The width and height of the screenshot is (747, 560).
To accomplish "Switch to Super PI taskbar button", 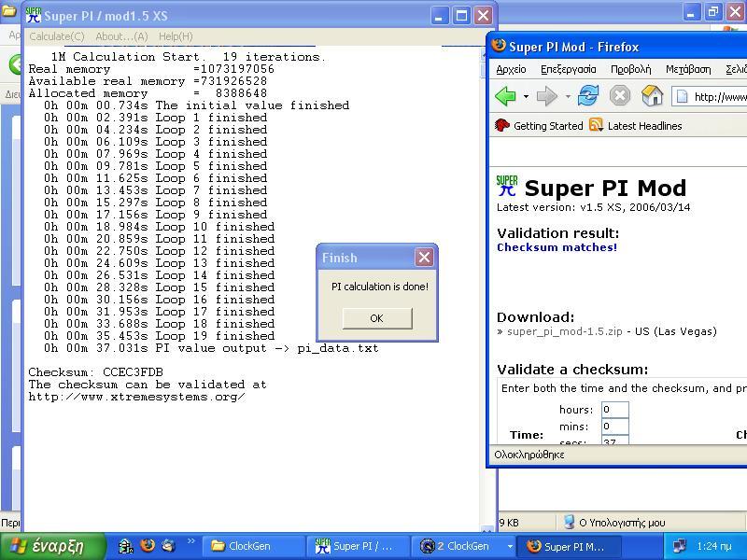I will 359,546.
